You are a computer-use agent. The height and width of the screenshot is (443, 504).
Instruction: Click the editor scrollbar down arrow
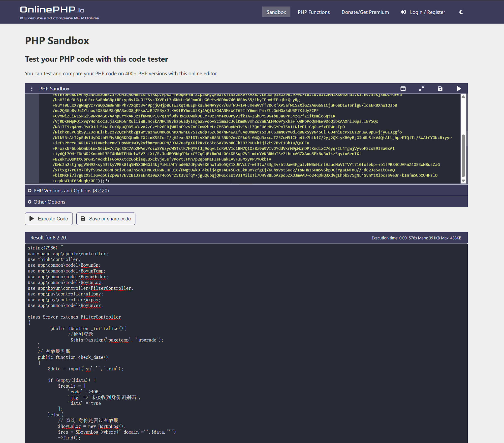(x=463, y=181)
